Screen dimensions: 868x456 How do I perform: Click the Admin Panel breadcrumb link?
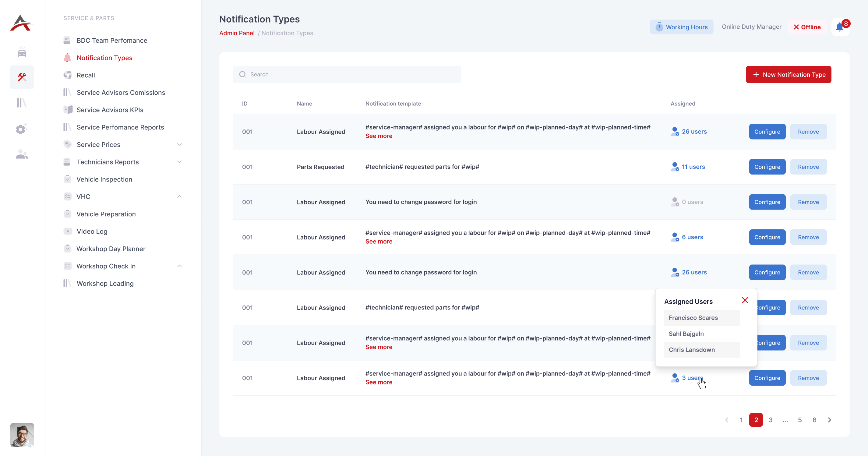(x=237, y=33)
